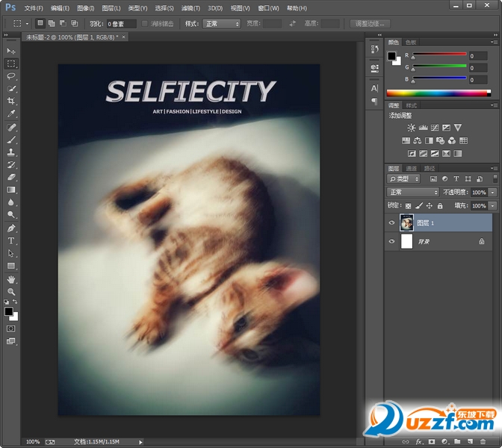This screenshot has height=448, width=502.
Task: Select the Crop tool
Action: point(11,101)
